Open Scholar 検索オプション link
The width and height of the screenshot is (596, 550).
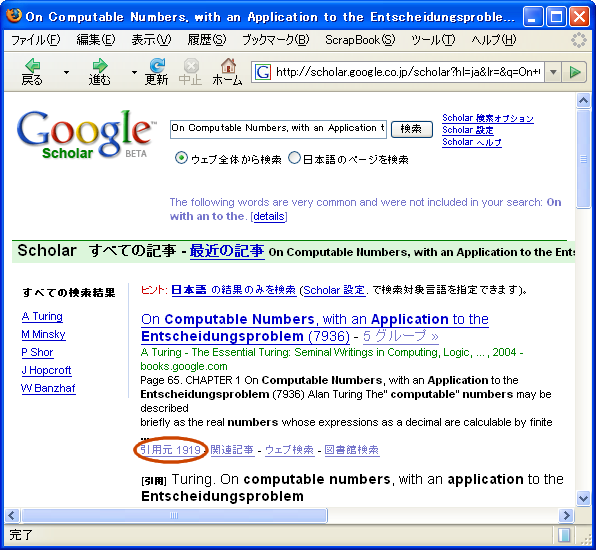pyautogui.click(x=488, y=118)
